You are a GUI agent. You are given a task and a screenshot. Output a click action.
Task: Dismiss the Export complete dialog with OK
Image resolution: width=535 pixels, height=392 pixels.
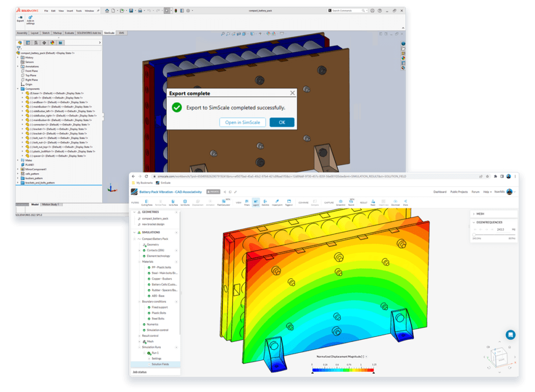coord(282,122)
